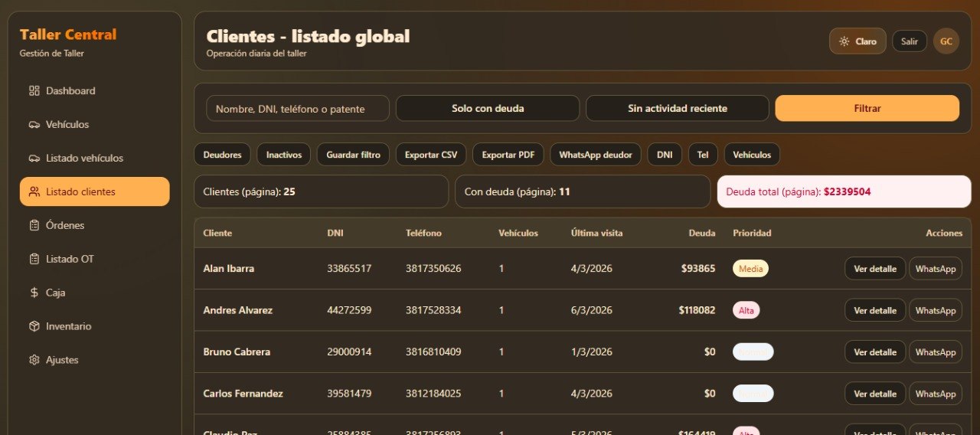980x435 pixels.
Task: Toggle the Sin actividad reciente filter
Action: coord(677,109)
